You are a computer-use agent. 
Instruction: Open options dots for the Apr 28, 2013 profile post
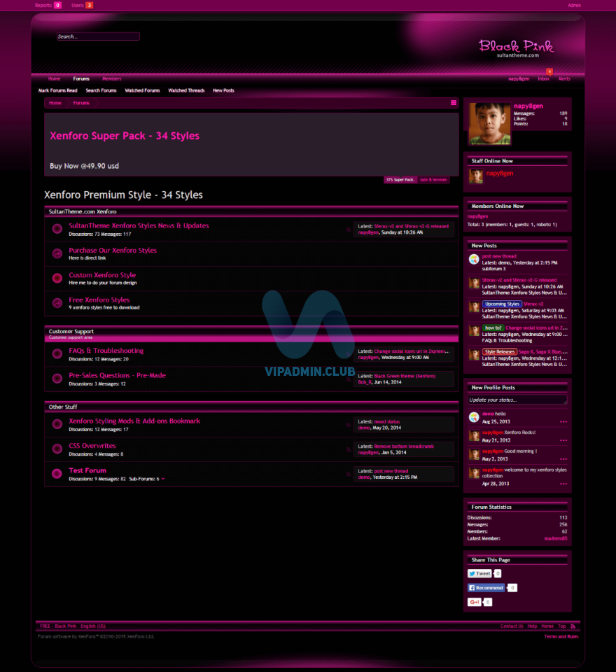tap(563, 484)
